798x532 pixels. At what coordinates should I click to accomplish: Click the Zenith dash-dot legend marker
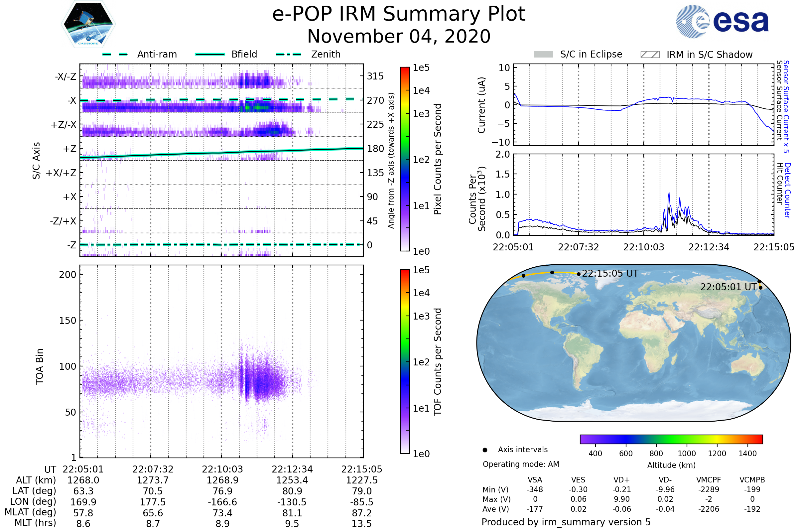pos(288,54)
